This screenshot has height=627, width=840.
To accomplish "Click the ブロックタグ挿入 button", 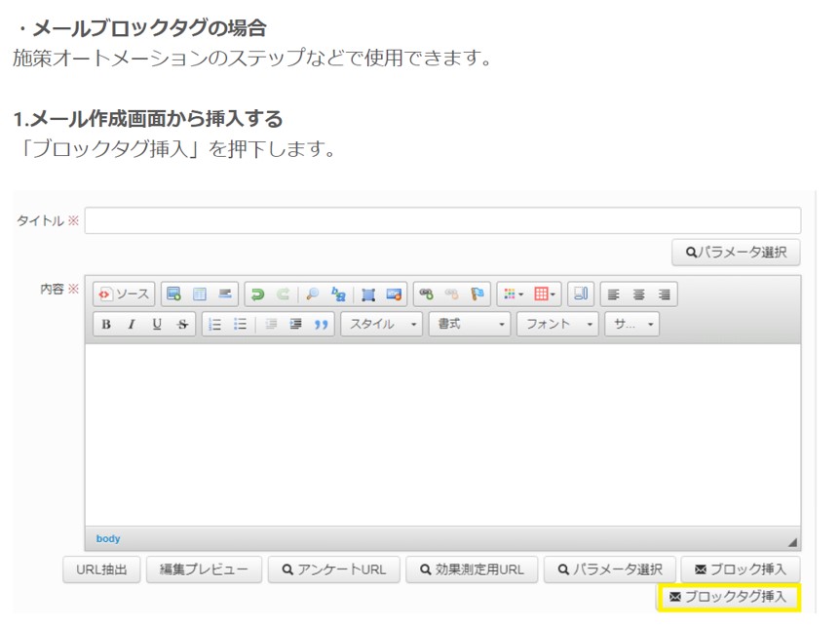I will point(728,597).
